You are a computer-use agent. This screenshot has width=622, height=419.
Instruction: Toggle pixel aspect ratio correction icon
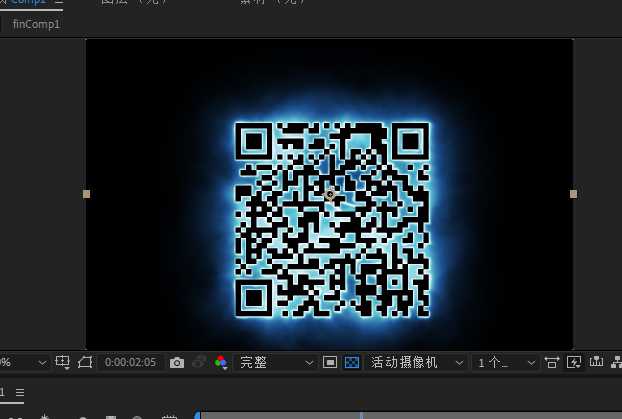551,362
